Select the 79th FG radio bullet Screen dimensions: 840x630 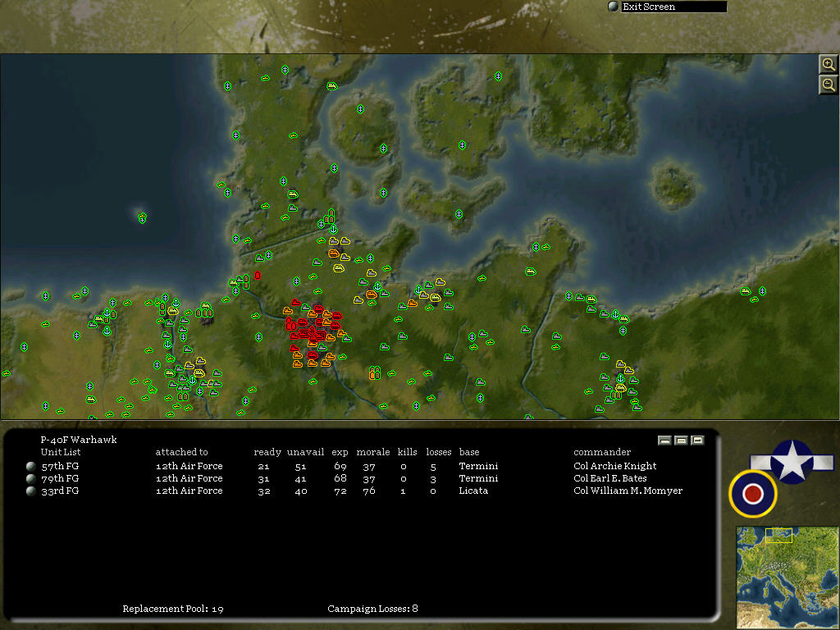pyautogui.click(x=31, y=478)
